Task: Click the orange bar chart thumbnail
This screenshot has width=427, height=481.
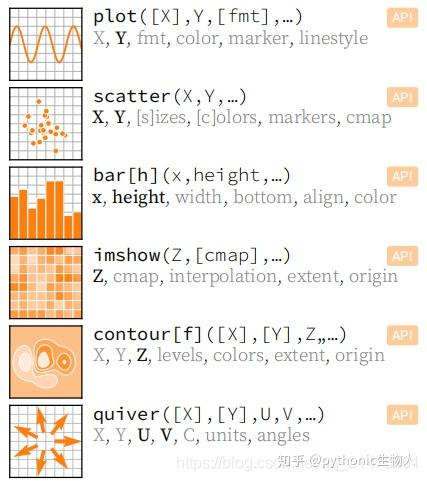Action: point(46,203)
